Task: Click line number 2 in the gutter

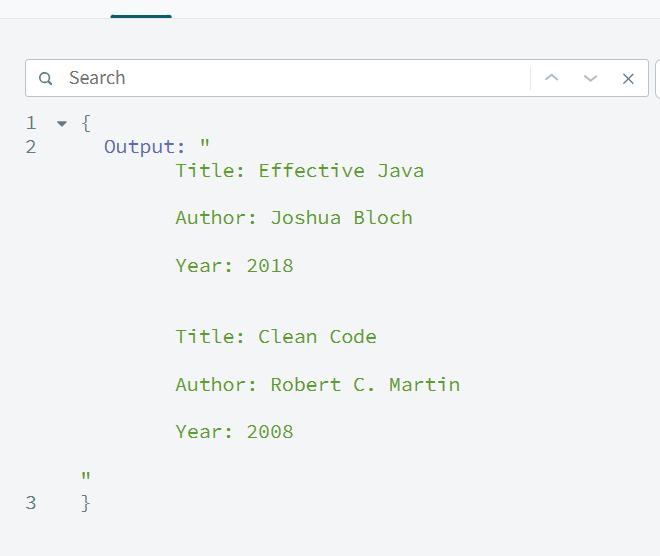Action: click(x=31, y=147)
